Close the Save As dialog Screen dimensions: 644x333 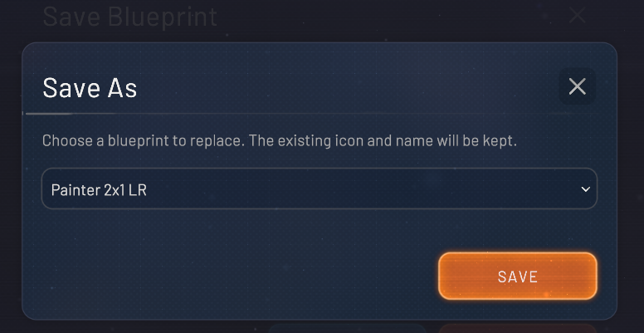coord(577,86)
